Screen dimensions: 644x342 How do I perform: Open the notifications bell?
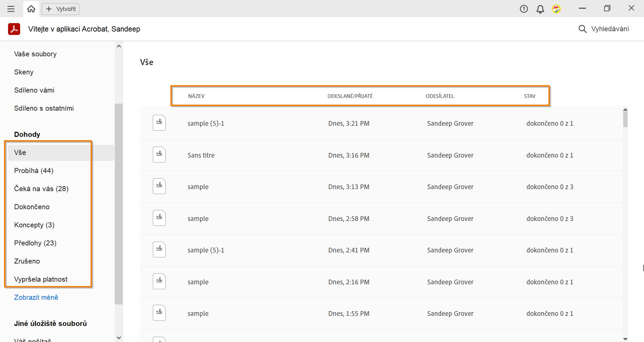click(x=540, y=9)
